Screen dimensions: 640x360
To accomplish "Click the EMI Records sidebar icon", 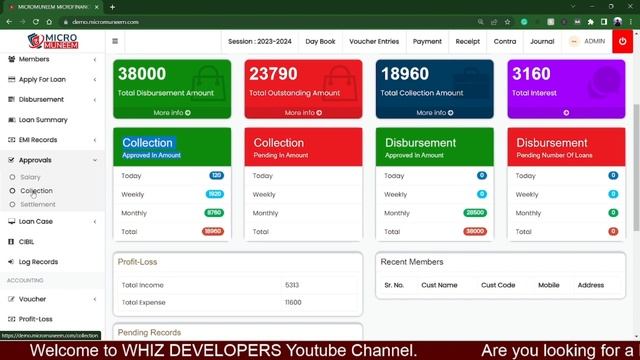I will 11,140.
